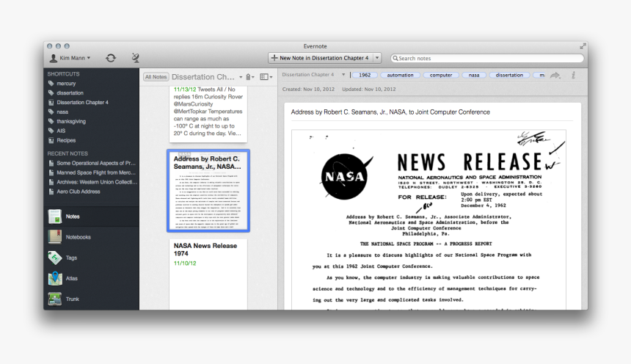Open the note info icon
Viewport: 631px width, 364px height.
click(x=574, y=75)
